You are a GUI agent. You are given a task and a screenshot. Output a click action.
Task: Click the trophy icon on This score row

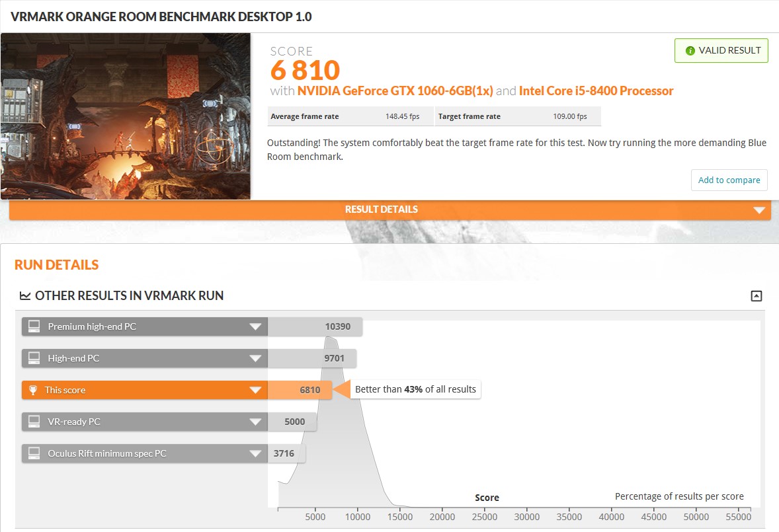33,390
